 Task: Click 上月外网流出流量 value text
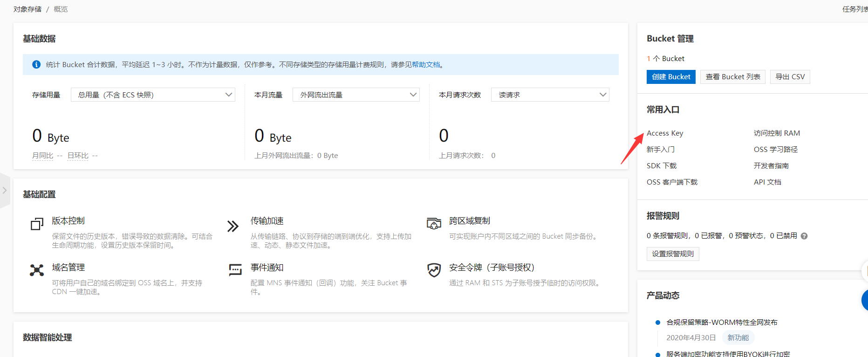click(296, 156)
